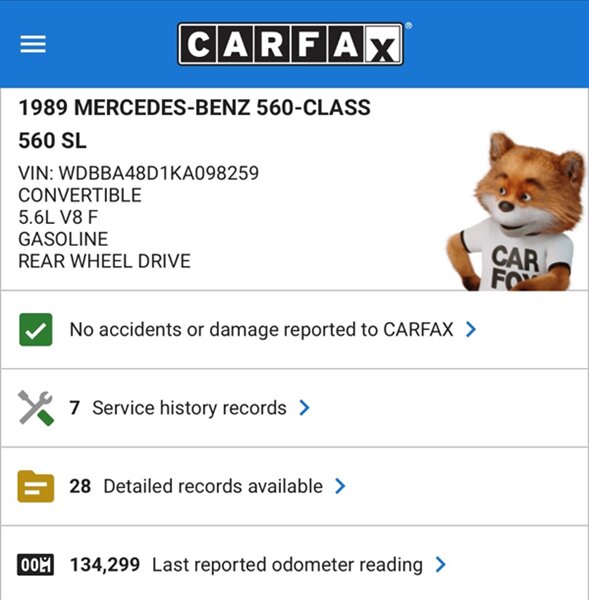Open No accidents or damage reported row
Image resolution: width=589 pixels, height=600 pixels.
(294, 330)
